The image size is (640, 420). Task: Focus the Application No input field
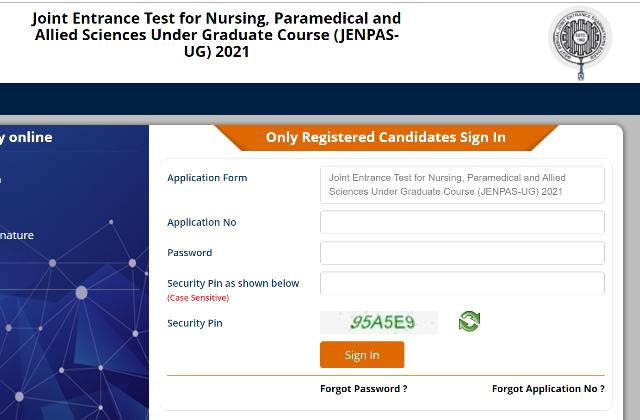[x=462, y=222]
